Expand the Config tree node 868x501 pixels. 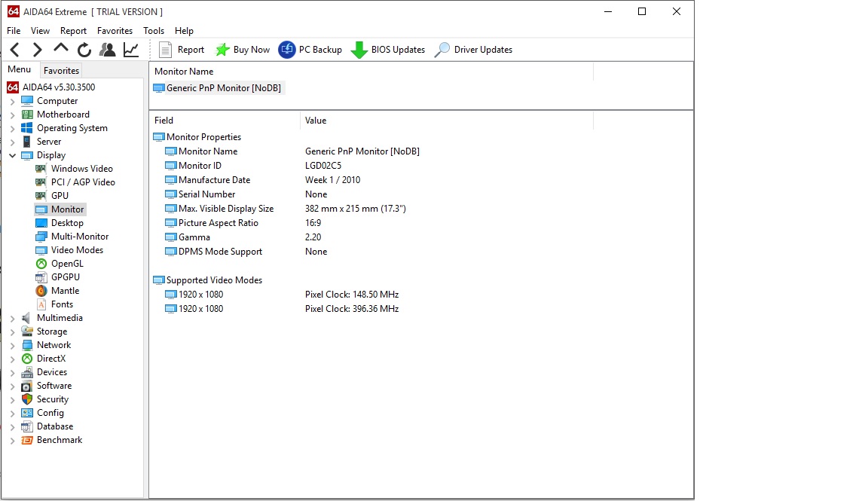click(x=13, y=414)
